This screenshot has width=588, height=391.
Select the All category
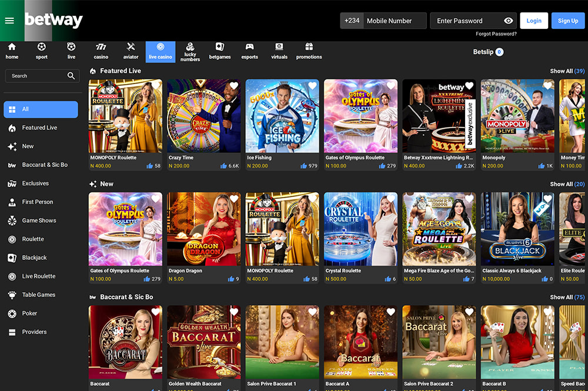41,109
